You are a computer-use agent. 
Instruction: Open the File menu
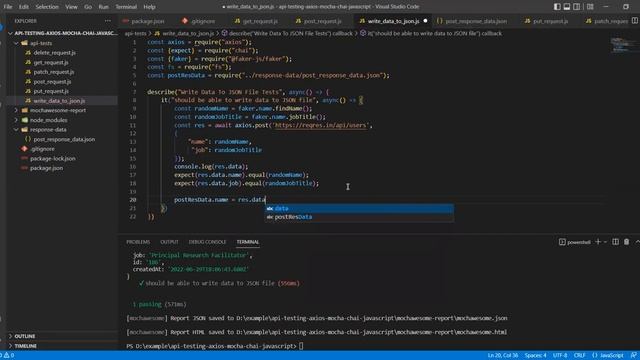pos(8,7)
